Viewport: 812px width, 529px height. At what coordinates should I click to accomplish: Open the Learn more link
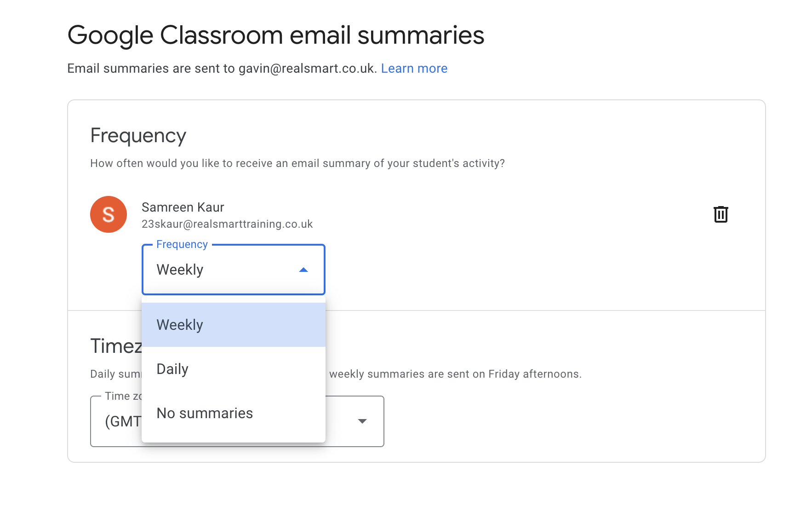[x=414, y=69]
